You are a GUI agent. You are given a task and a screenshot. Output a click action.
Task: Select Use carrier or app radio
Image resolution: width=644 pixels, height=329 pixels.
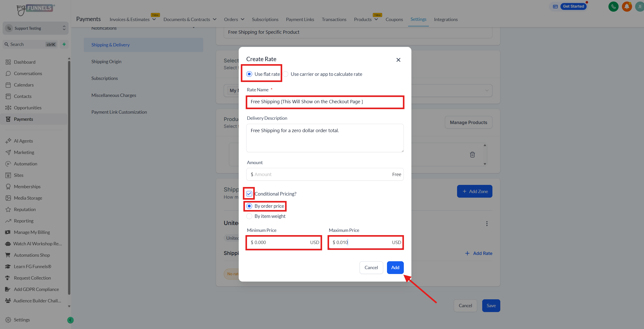[286, 74]
